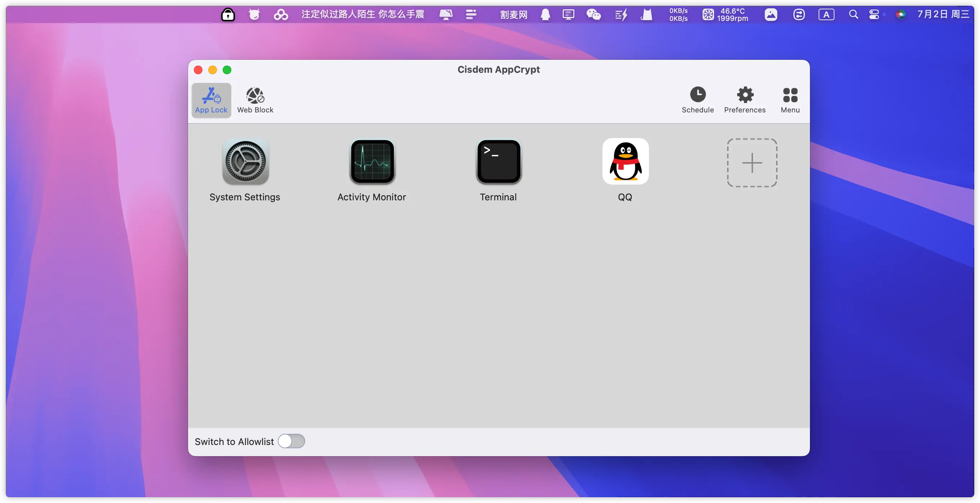Image resolution: width=980 pixels, height=503 pixels.
Task: Open the input source A indicator
Action: (826, 14)
